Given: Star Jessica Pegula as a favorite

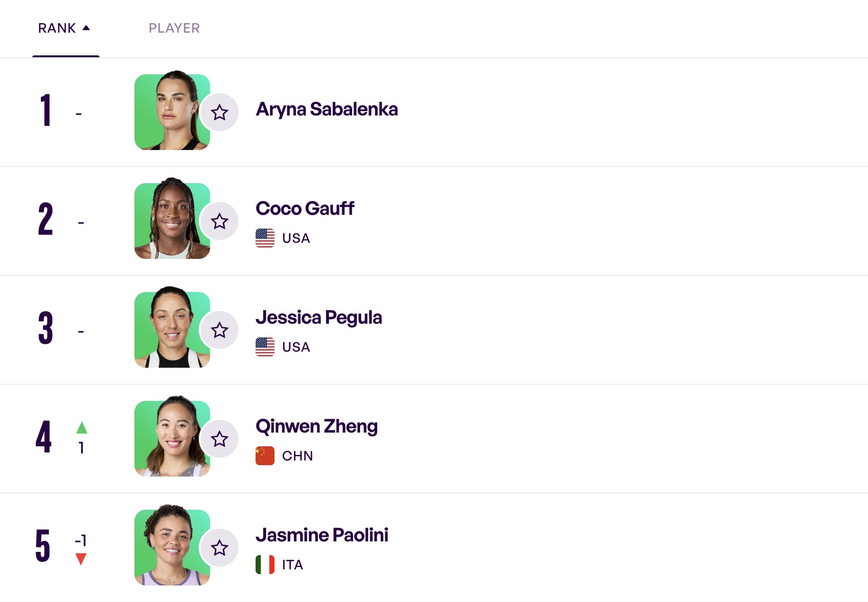Looking at the screenshot, I should tap(220, 330).
